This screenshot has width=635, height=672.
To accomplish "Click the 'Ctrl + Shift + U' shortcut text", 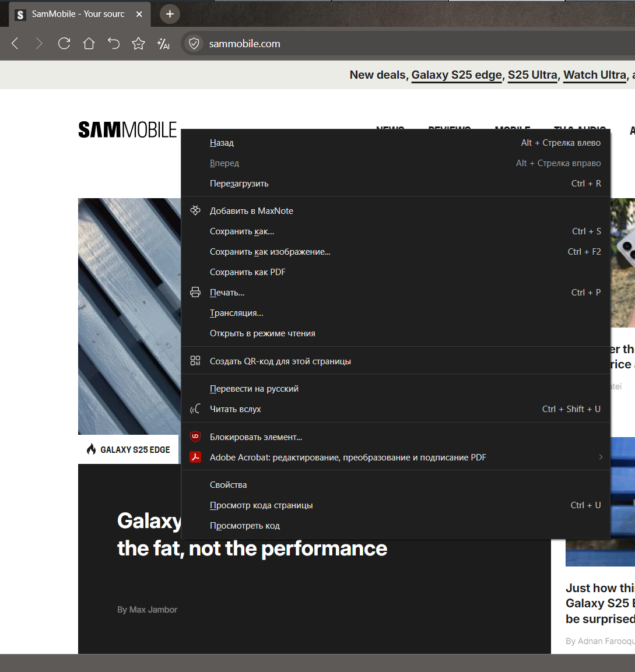I will [571, 409].
